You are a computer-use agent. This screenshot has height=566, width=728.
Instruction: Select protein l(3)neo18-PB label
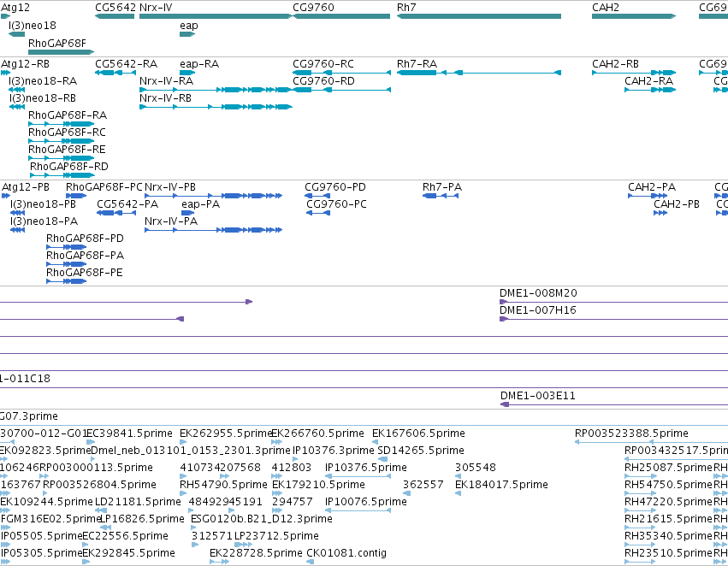point(43,204)
